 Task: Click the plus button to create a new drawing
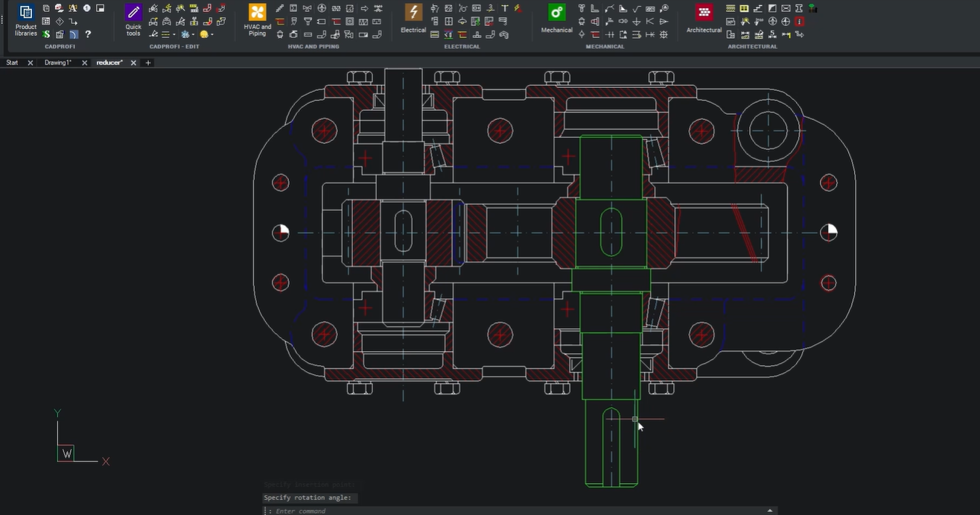147,63
